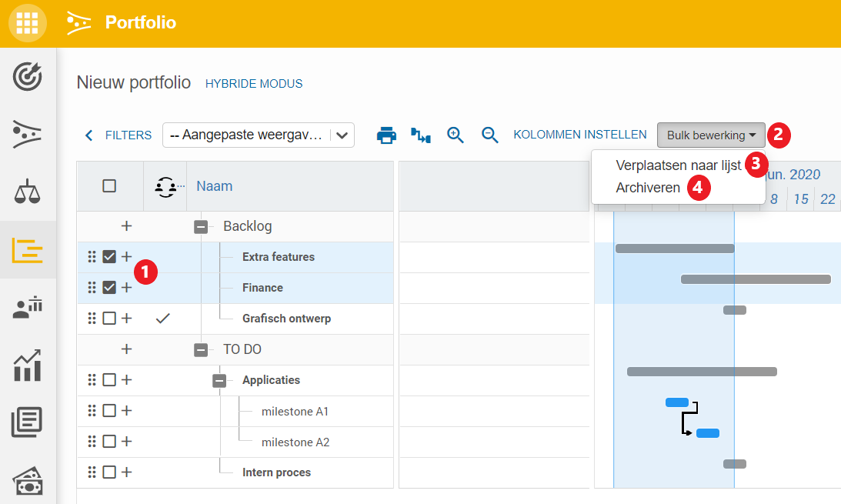The width and height of the screenshot is (841, 504).
Task: Click the Applicaties Gantt bar
Action: tap(702, 372)
